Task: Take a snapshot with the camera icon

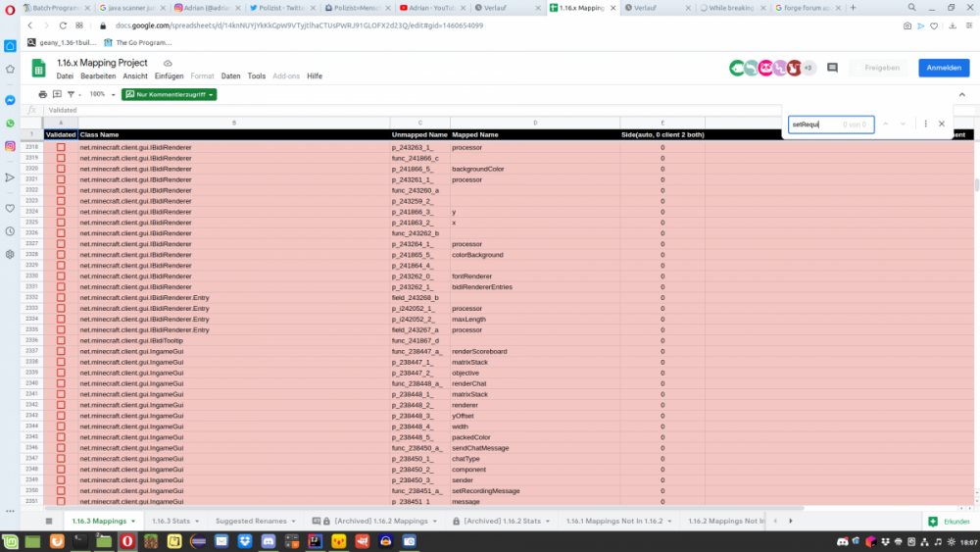Action: point(906,25)
